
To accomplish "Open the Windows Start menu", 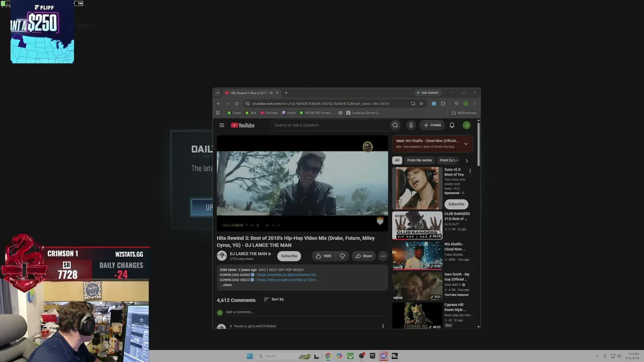I will click(x=250, y=356).
